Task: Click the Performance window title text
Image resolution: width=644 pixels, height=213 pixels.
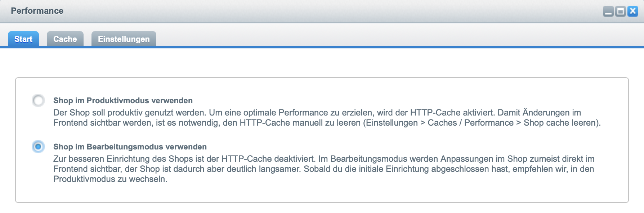Action: click(37, 11)
